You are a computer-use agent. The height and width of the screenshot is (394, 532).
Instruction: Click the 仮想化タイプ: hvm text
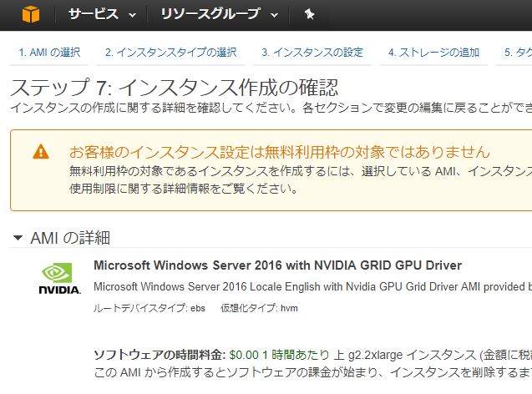coord(259,308)
